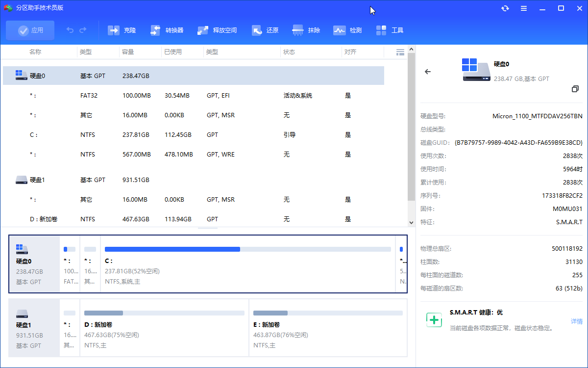Click the 应用 apply button
The image size is (588, 368).
pos(30,30)
